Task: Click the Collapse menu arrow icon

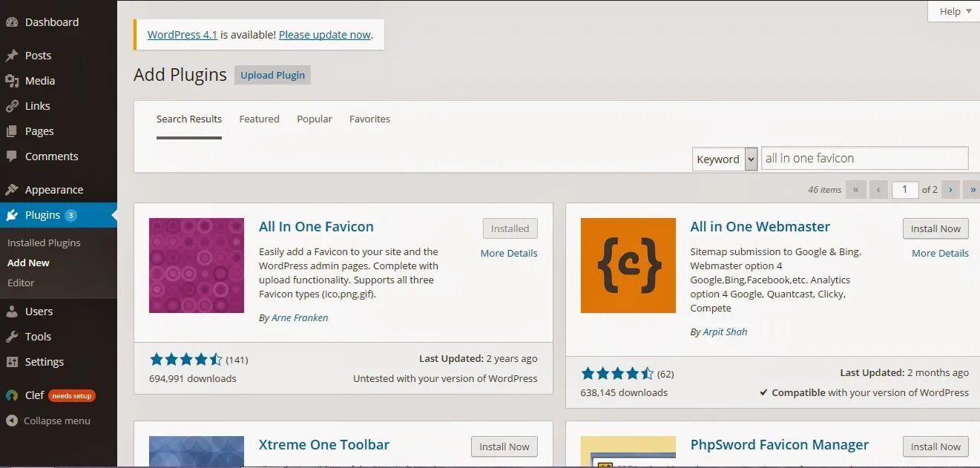Action: (12, 421)
